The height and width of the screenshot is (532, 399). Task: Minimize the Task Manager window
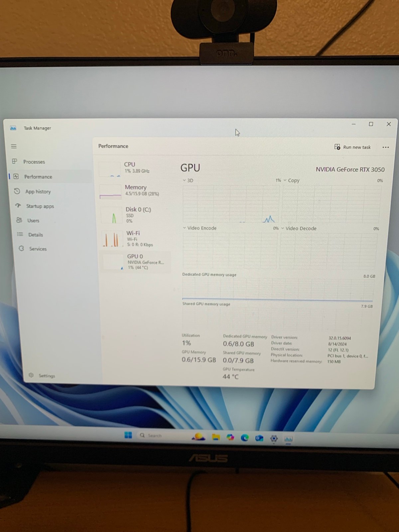[354, 124]
